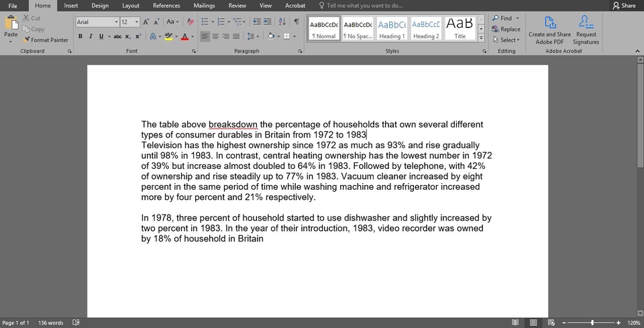Sort the selected text A to Z
This screenshot has height=328, width=644.
[282, 21]
